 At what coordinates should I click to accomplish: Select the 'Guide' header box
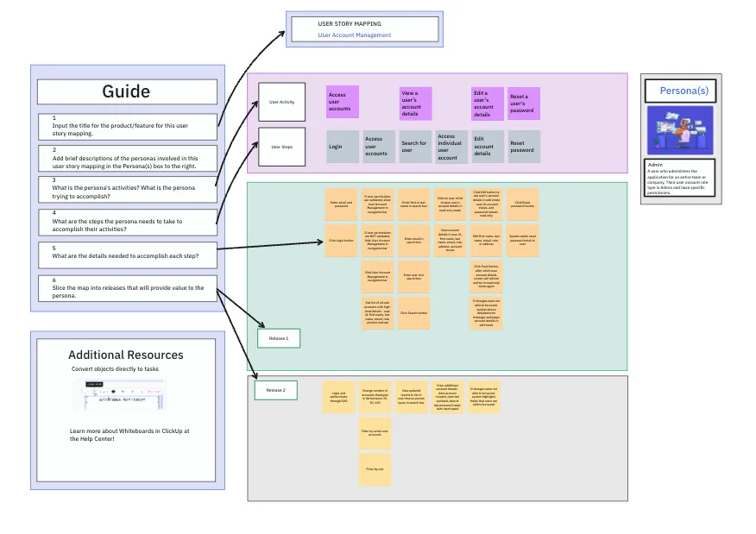point(127,91)
